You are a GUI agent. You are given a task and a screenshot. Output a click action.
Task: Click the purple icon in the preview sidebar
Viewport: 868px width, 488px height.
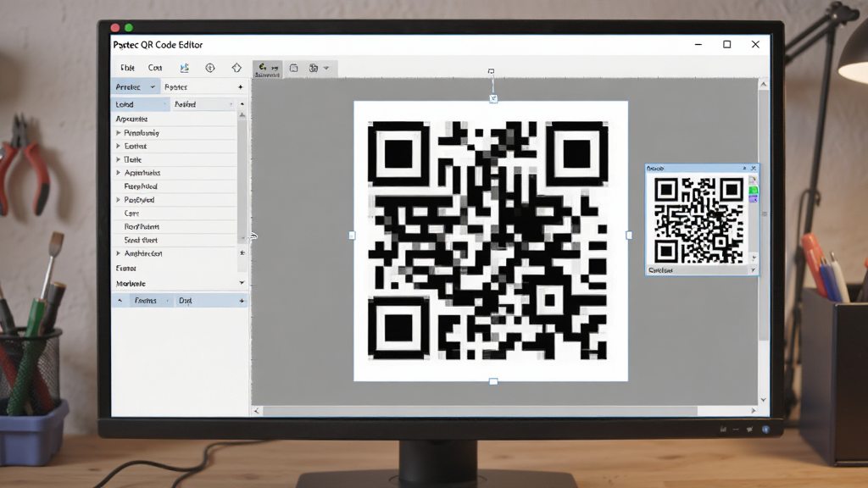[x=753, y=198]
